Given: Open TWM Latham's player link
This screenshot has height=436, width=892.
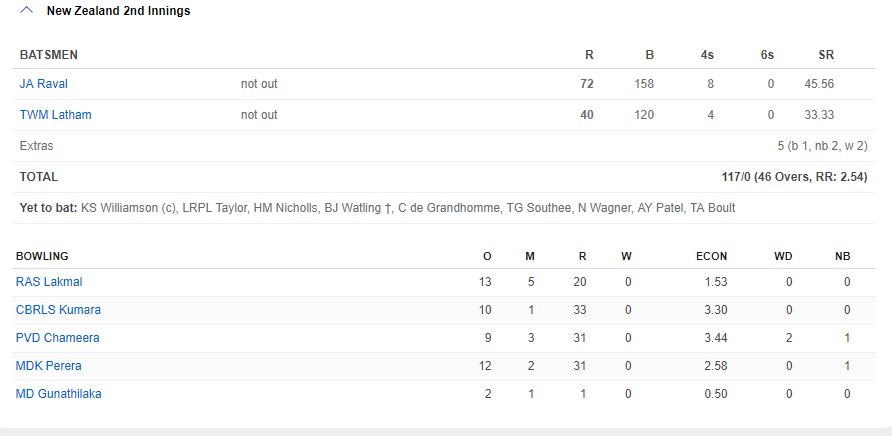Looking at the screenshot, I should click(x=55, y=115).
